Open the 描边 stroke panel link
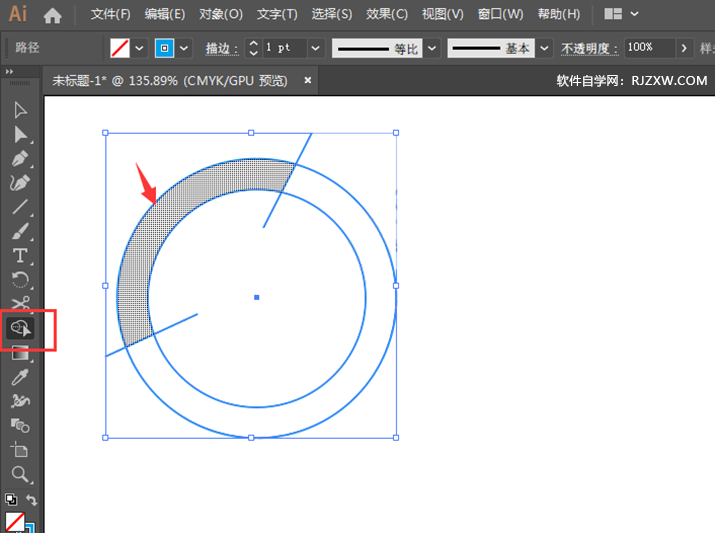 [x=222, y=48]
